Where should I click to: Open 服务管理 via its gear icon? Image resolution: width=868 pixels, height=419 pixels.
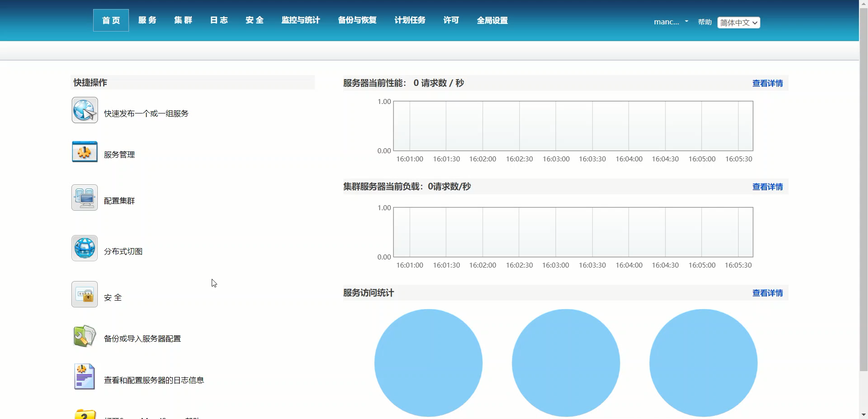(x=84, y=151)
